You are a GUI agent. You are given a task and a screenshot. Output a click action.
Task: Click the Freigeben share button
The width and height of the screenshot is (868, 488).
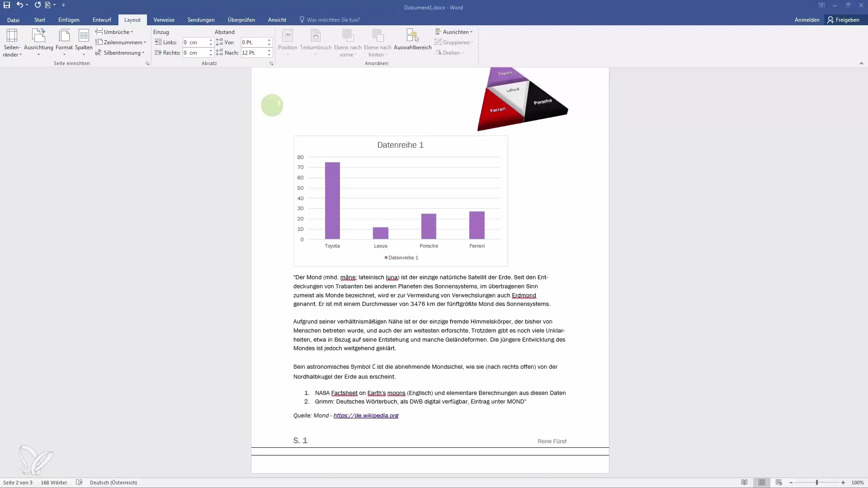(844, 20)
